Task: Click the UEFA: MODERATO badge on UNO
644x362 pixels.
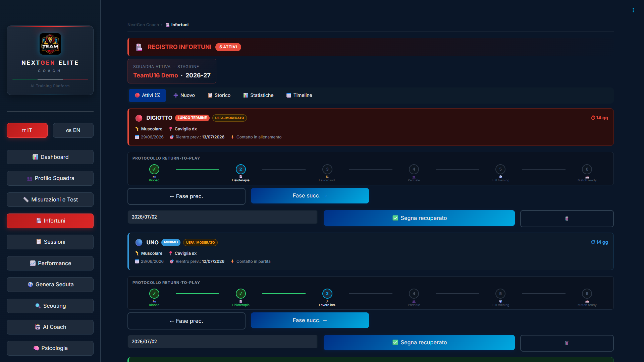Action: [x=200, y=243]
